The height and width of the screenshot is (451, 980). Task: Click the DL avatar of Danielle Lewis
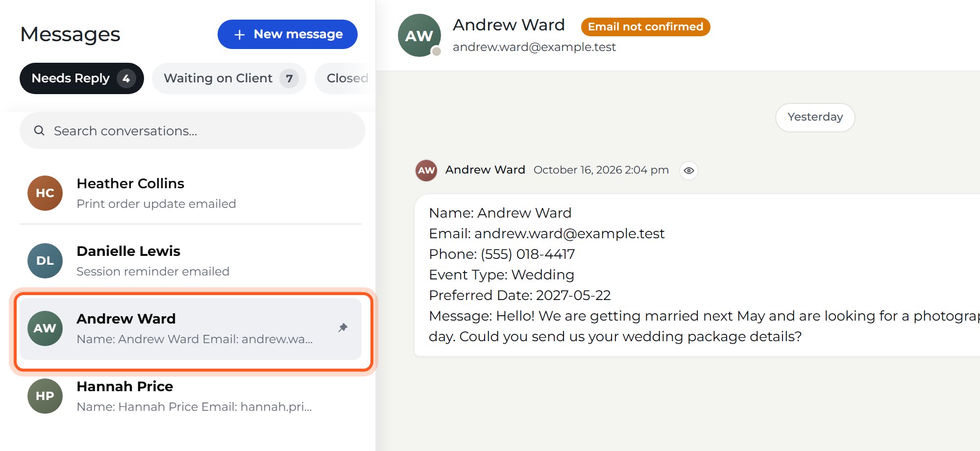[45, 261]
